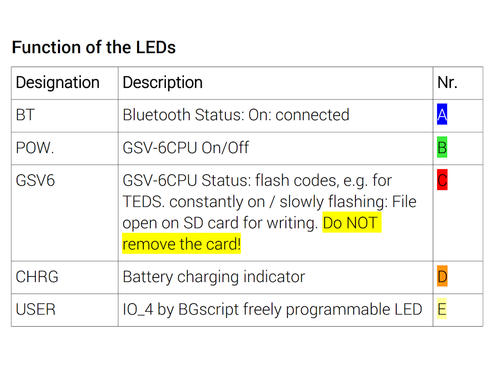
Task: Click the 'GSV-6CPU On/Off' description
Action: point(186,148)
